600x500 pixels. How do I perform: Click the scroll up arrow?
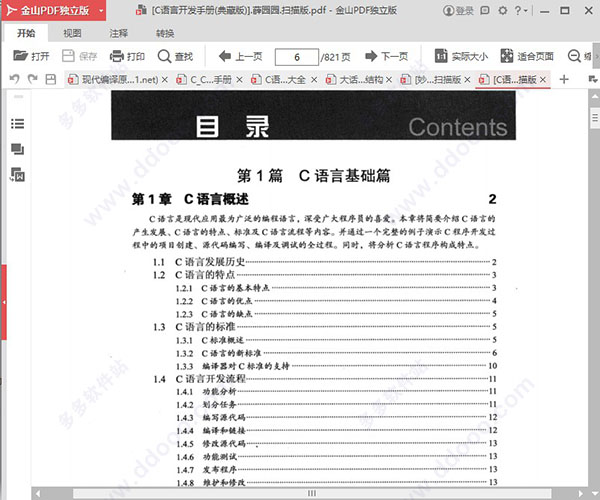(595, 95)
